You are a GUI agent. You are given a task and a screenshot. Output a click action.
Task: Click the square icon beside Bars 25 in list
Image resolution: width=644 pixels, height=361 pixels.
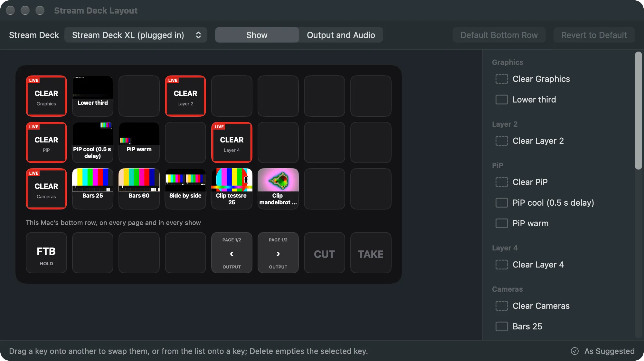pos(502,327)
